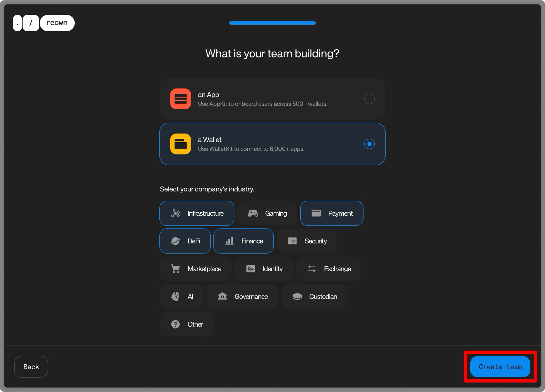Choose Identity as company industry
Screen dimensions: 545x392
coord(264,269)
